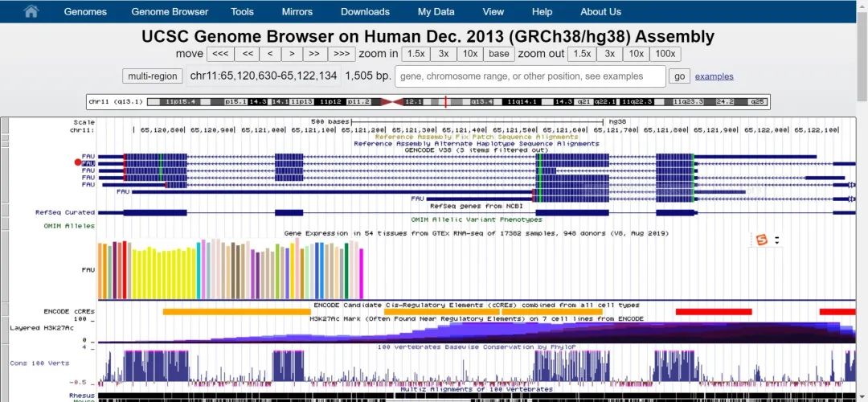868x402 pixels.
Task: Click the Scale label in ruler track
Action: (x=84, y=122)
